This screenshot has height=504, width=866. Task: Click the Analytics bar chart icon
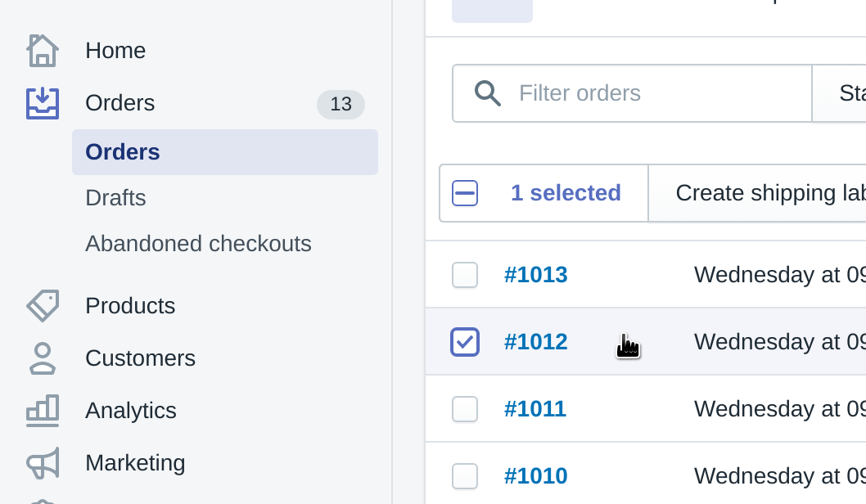43,410
